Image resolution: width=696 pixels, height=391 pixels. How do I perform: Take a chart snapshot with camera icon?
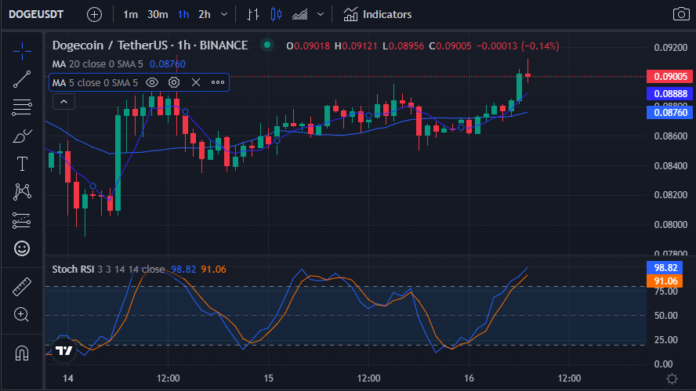click(681, 14)
